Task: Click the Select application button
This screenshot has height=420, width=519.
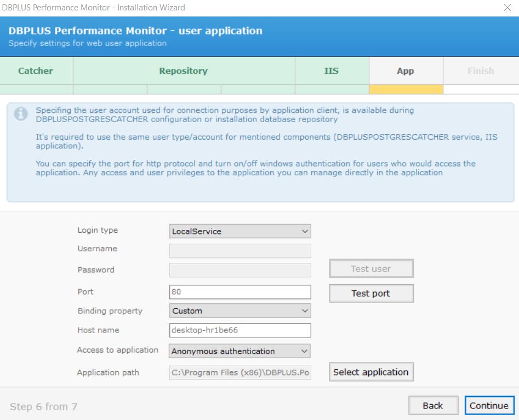Action: pos(372,372)
